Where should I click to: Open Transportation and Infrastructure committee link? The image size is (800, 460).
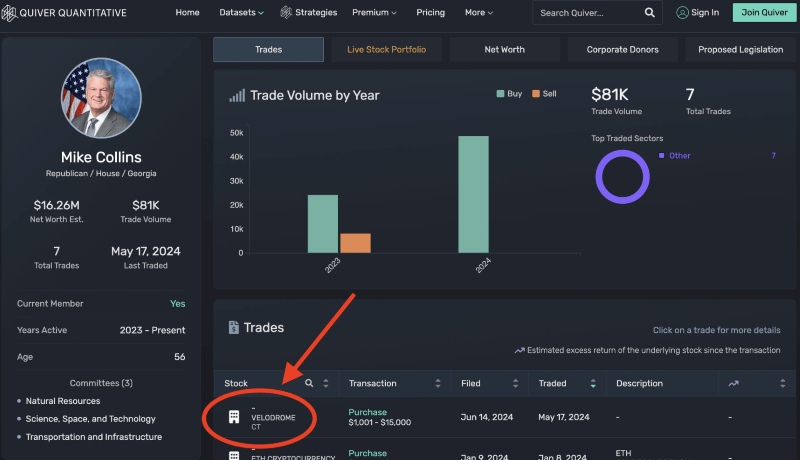pos(94,437)
